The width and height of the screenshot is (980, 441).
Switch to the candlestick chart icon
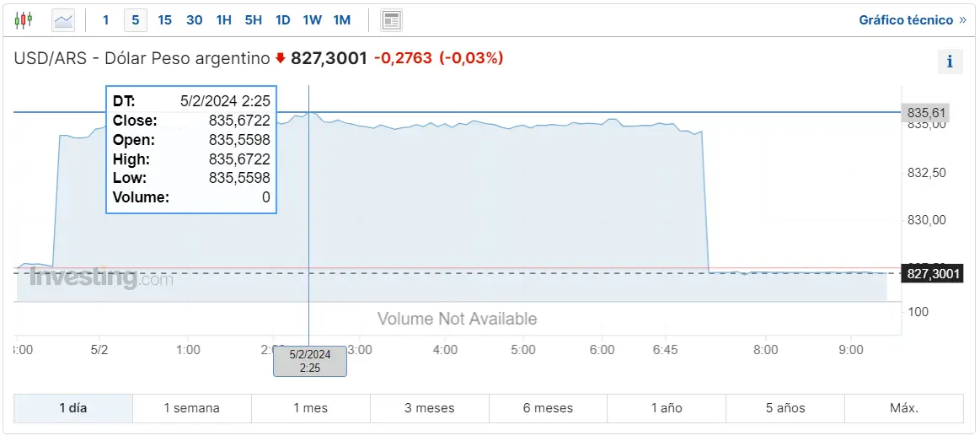coord(23,20)
